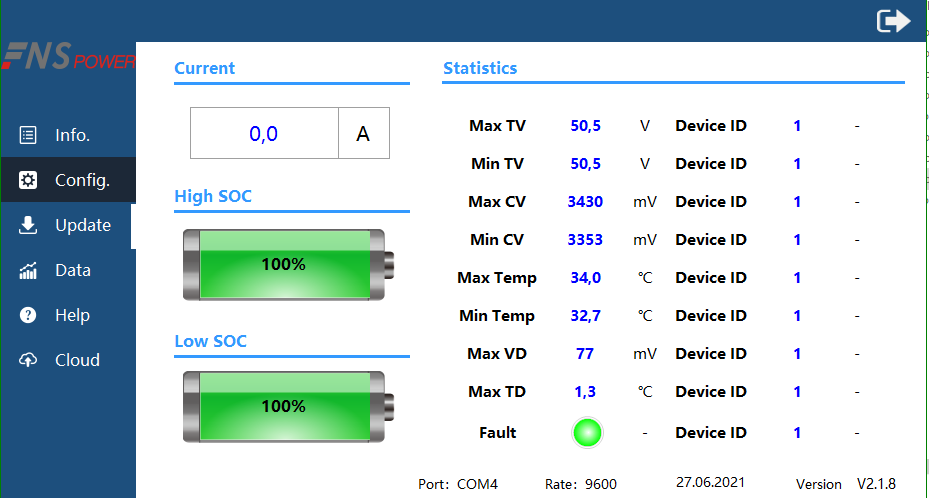The width and height of the screenshot is (929, 498).
Task: Click the Update download icon
Action: 28,225
